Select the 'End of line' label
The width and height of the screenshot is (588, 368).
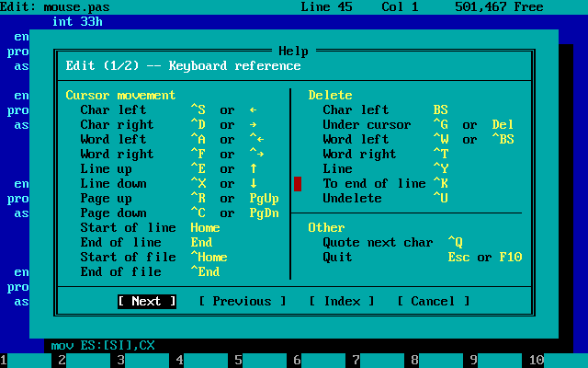point(120,242)
